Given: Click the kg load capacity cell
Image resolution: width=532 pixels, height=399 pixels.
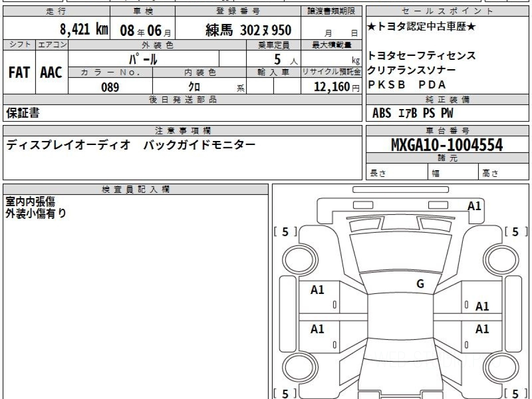Looking at the screenshot, I should click(x=332, y=59).
